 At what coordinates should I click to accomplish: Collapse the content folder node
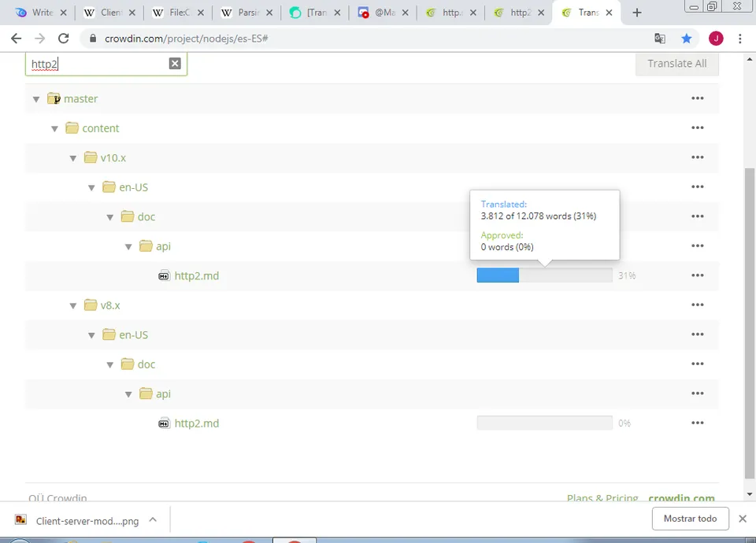coord(54,128)
